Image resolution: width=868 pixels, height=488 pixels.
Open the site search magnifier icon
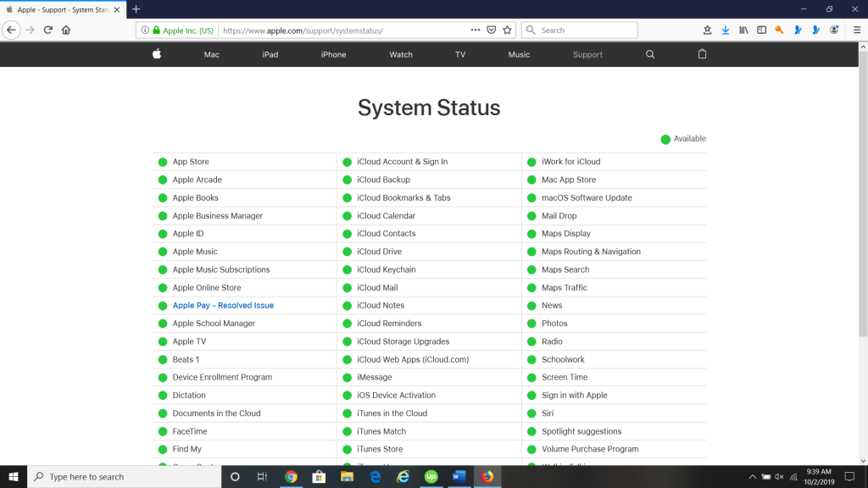(x=650, y=54)
